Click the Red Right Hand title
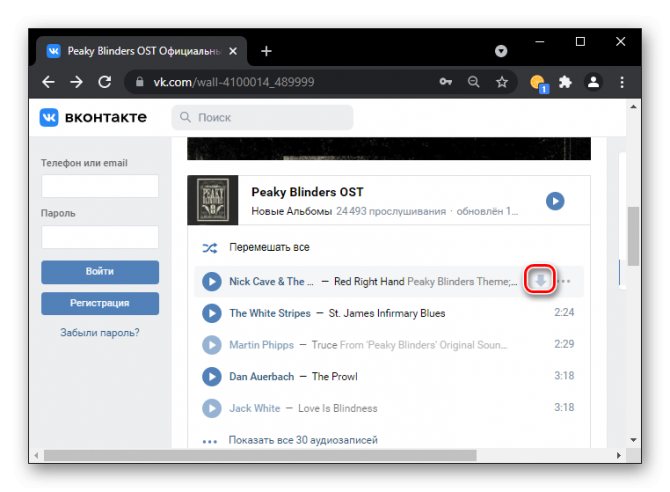 click(x=369, y=282)
